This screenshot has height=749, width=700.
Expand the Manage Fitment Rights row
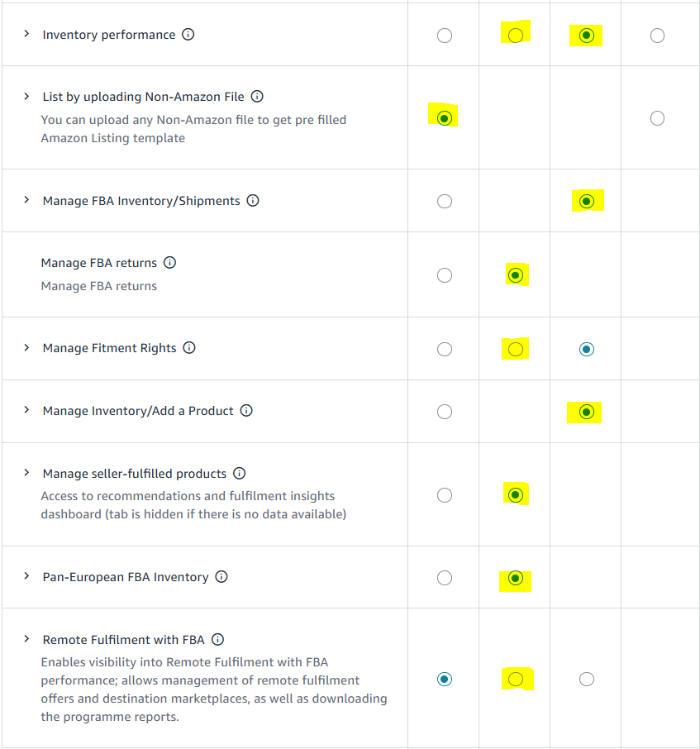tap(26, 348)
